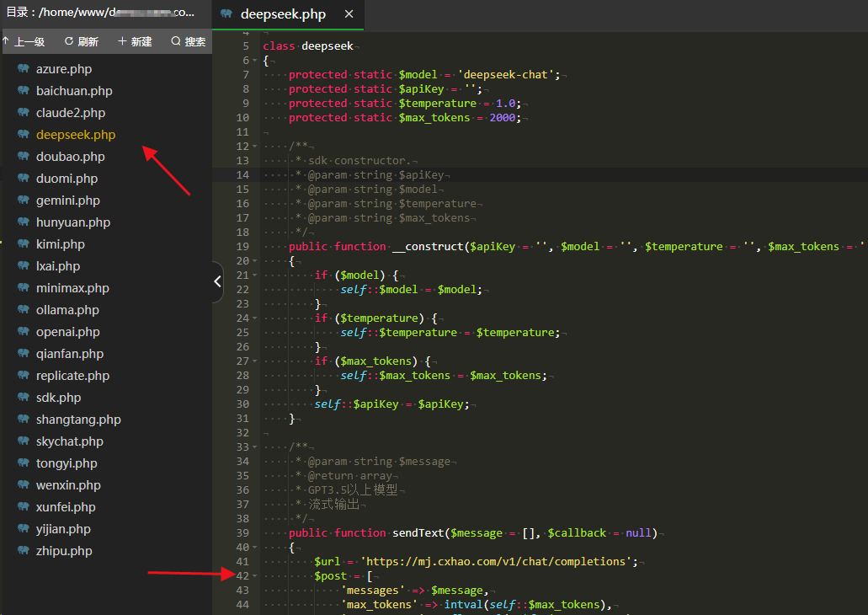Open doubao.php from the file list
The image size is (868, 615).
71,156
